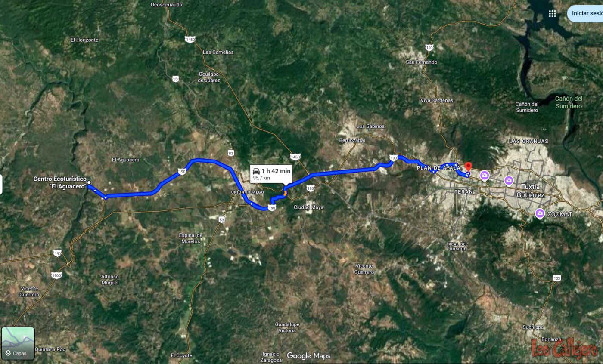Image resolution: width=603 pixels, height=364 pixels.
Task: Click the Ciudad Maya place label
Action: pos(308,207)
